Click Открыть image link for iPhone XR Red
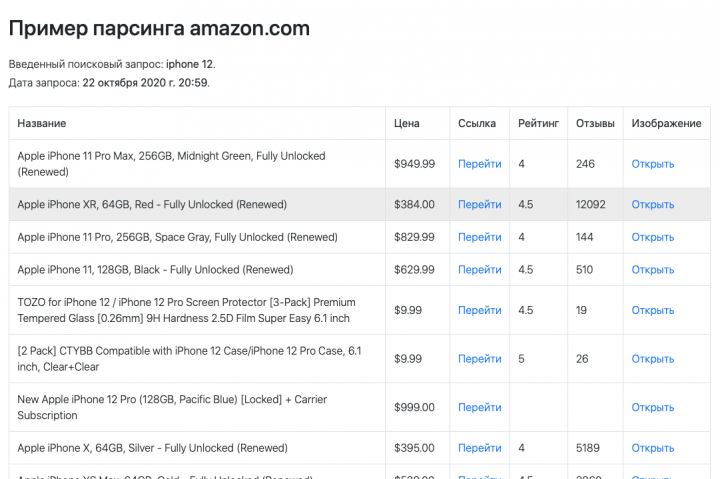This screenshot has width=720, height=479. (x=652, y=204)
